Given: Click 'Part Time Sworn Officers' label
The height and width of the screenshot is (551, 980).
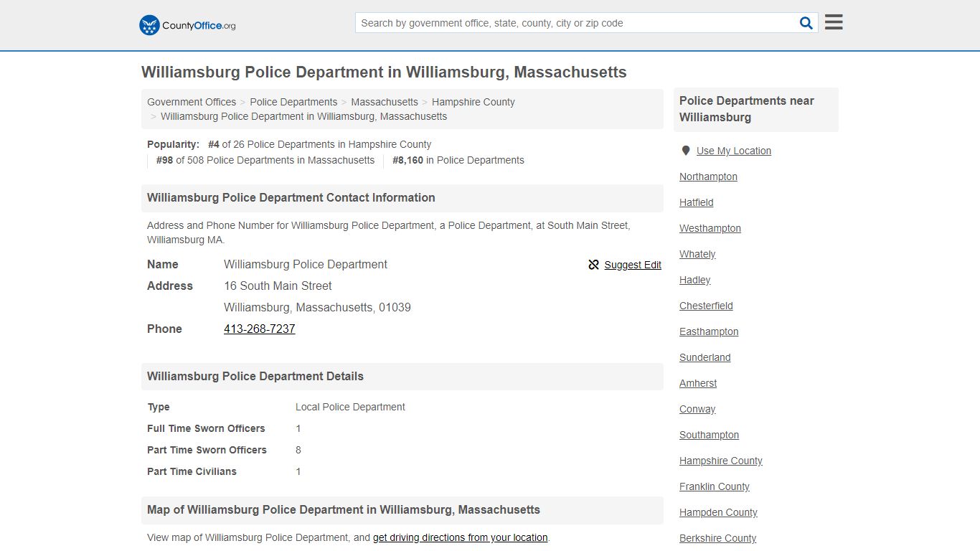Looking at the screenshot, I should click(207, 450).
